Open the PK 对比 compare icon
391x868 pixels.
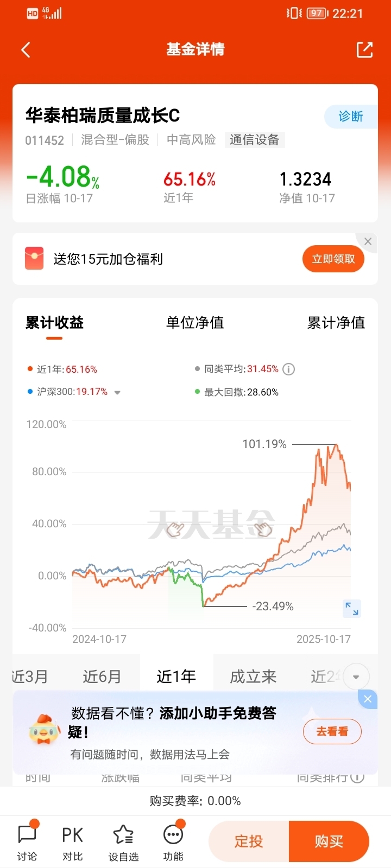point(73,843)
